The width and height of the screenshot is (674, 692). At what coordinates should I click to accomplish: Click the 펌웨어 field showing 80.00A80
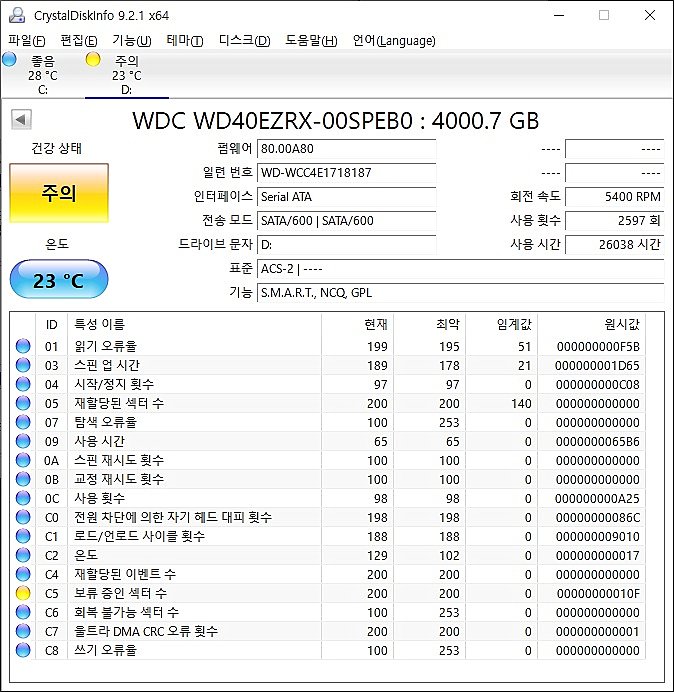346,149
